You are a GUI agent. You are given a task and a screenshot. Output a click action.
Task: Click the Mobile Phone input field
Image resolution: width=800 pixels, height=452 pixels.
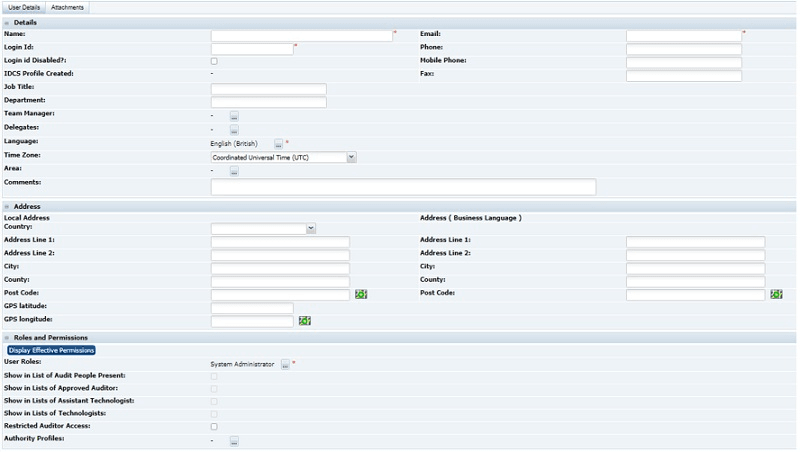684,62
